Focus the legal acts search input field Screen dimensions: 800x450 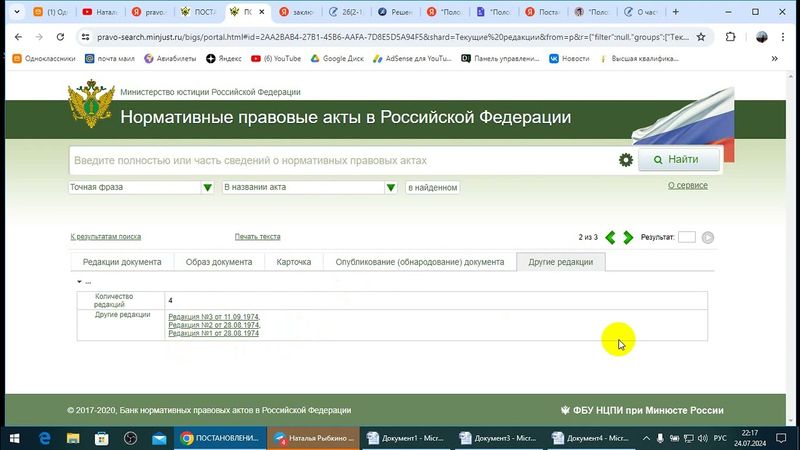click(x=342, y=161)
